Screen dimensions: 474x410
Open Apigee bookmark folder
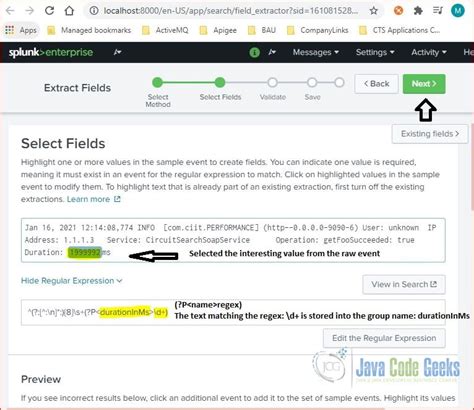point(218,30)
